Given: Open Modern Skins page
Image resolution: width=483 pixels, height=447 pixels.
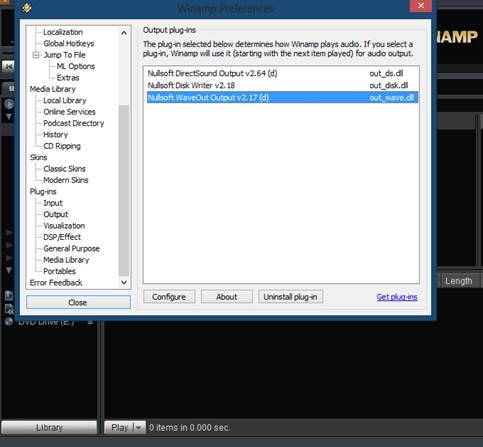Looking at the screenshot, I should coord(66,180).
